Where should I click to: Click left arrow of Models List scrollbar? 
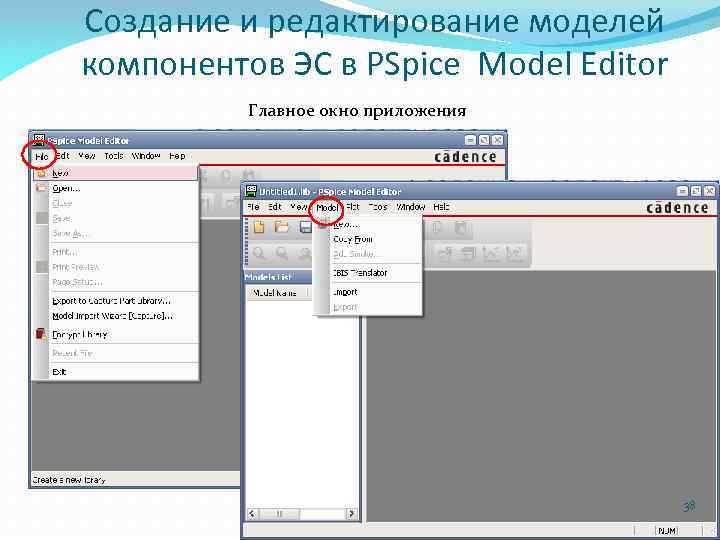click(x=253, y=513)
